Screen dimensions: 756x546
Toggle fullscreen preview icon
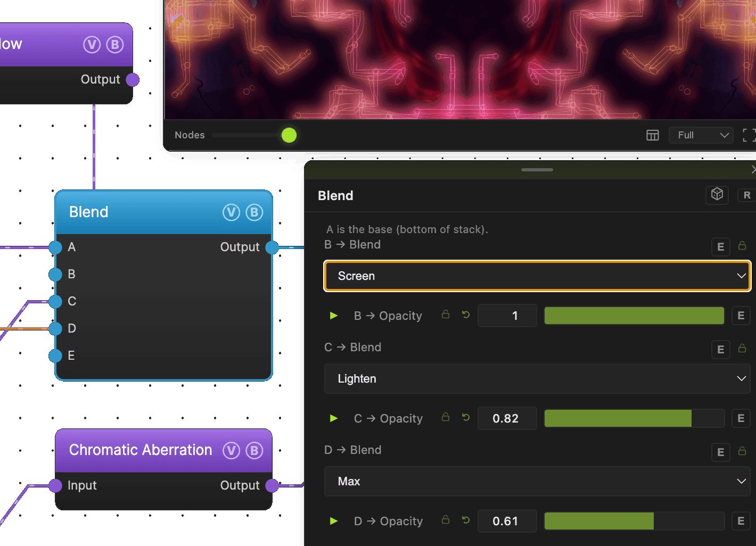[x=749, y=135]
